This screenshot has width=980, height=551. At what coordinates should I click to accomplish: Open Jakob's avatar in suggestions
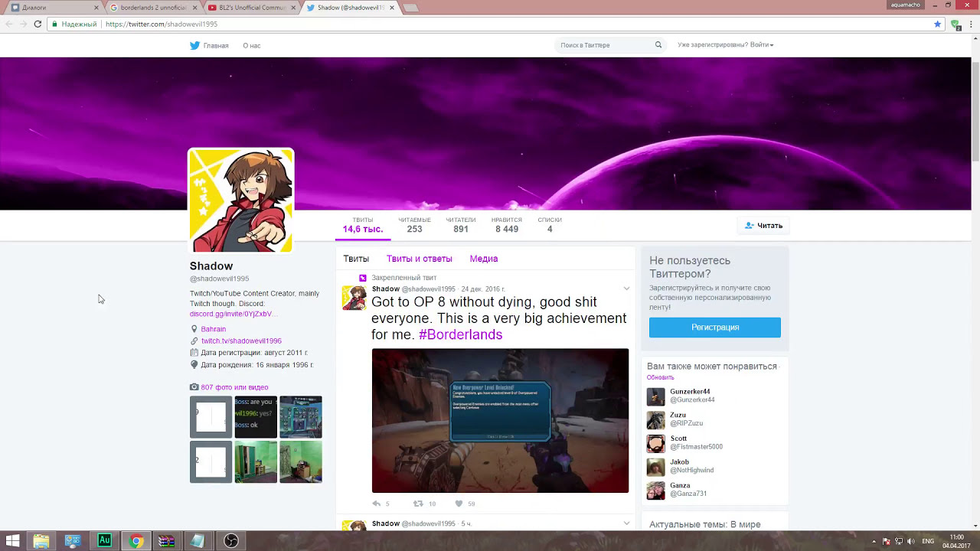656,467
